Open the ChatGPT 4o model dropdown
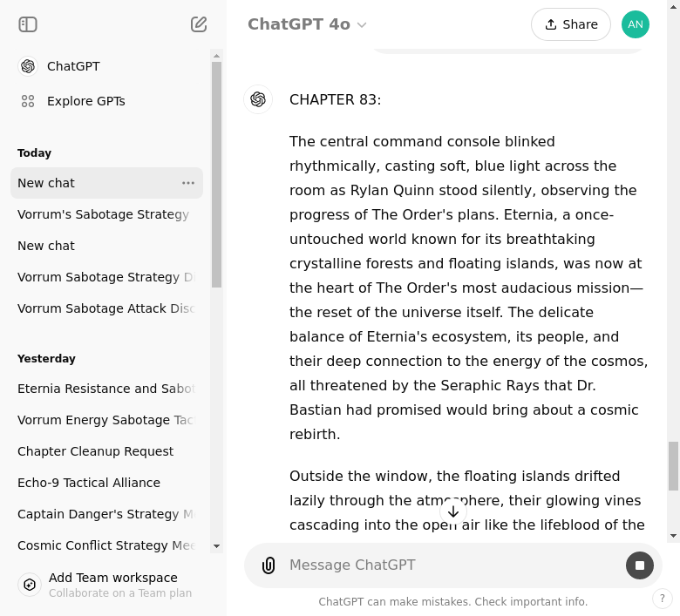Image resolution: width=680 pixels, height=616 pixels. point(307,24)
